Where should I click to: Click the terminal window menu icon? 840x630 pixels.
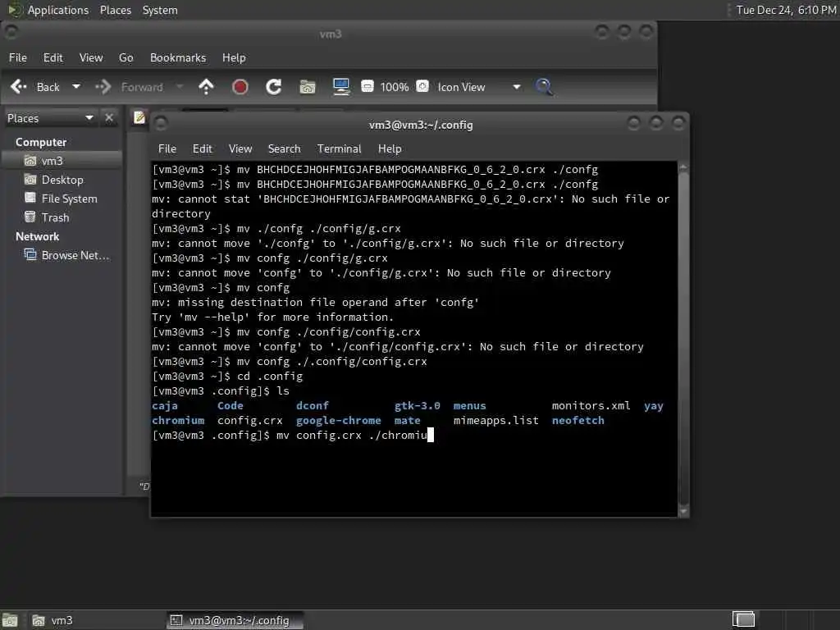click(x=161, y=124)
